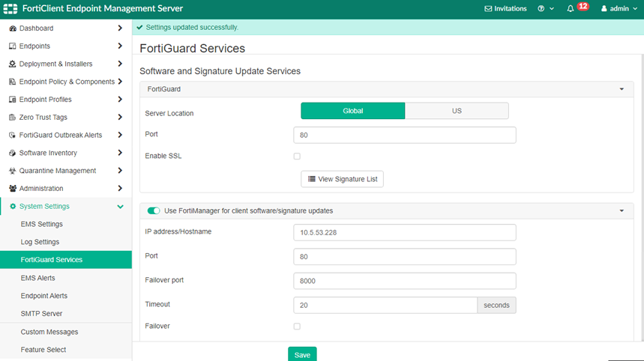Check the Enable SSL checkbox

point(297,157)
